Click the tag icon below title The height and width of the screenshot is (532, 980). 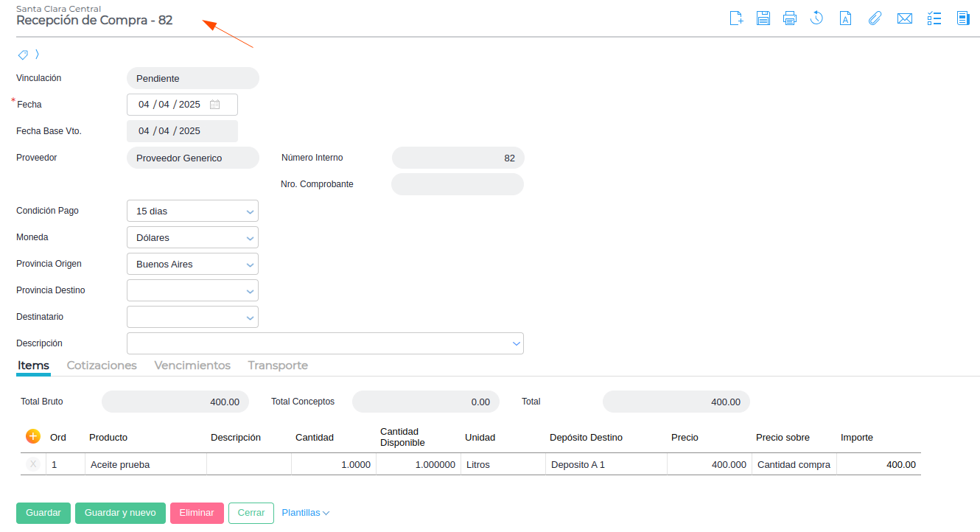point(23,55)
